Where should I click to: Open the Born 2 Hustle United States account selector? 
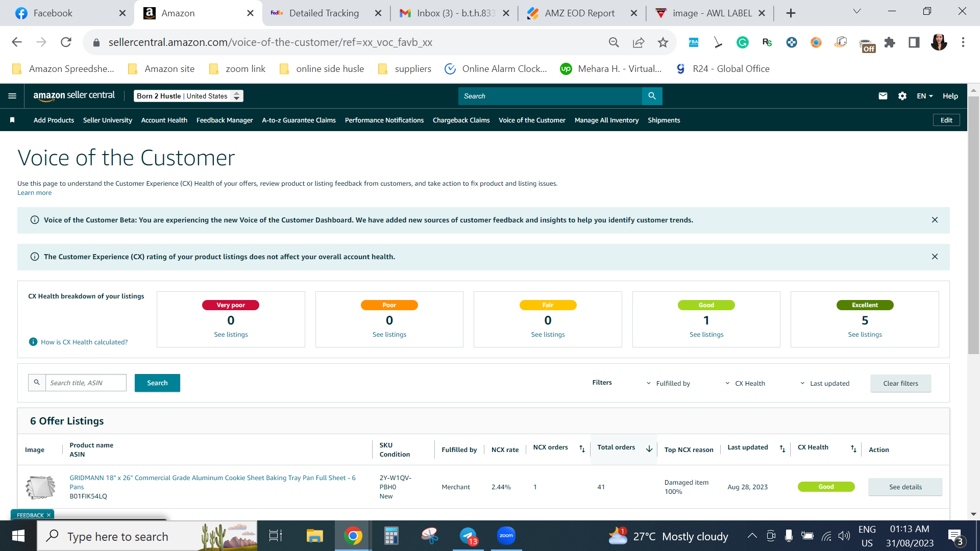click(188, 96)
